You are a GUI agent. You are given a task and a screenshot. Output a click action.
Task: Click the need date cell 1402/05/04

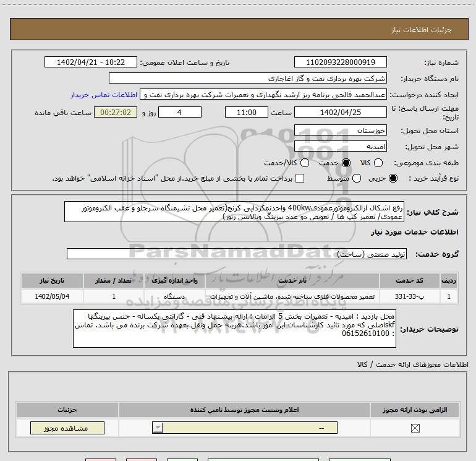click(52, 296)
